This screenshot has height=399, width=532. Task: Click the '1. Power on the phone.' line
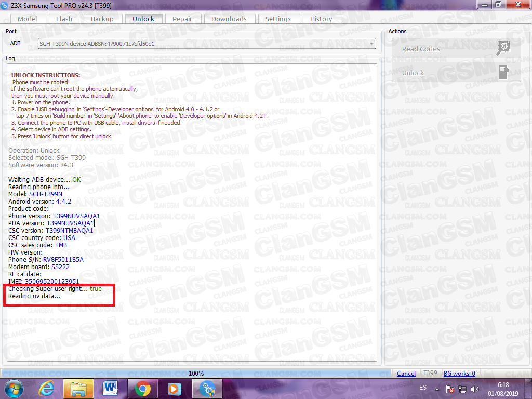point(41,102)
